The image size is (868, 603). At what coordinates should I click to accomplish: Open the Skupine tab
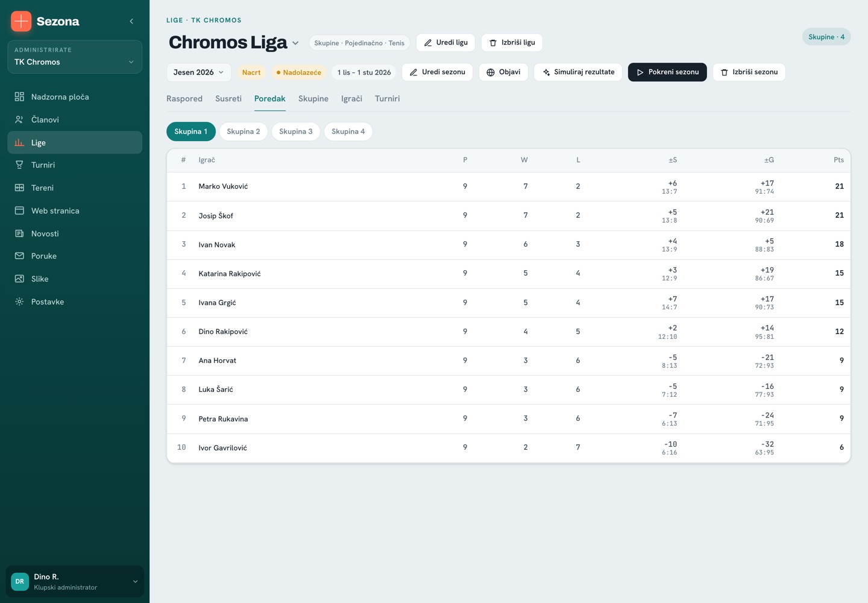(313, 99)
